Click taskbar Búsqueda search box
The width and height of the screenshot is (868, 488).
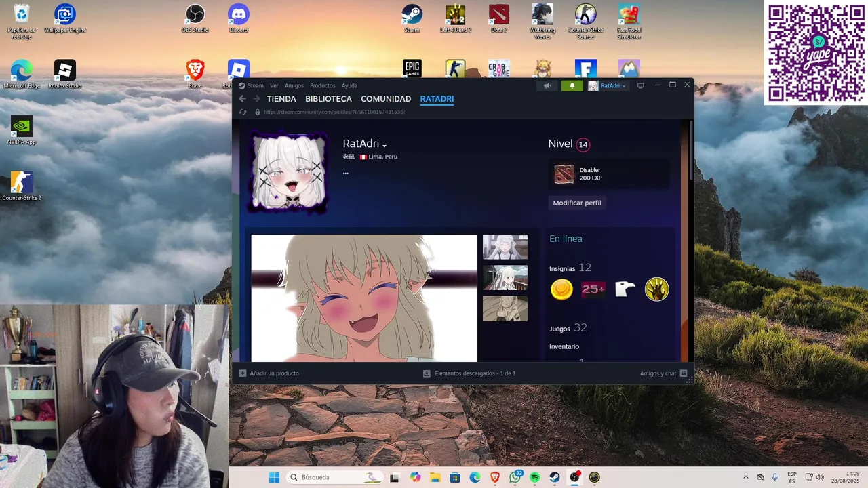point(335,477)
